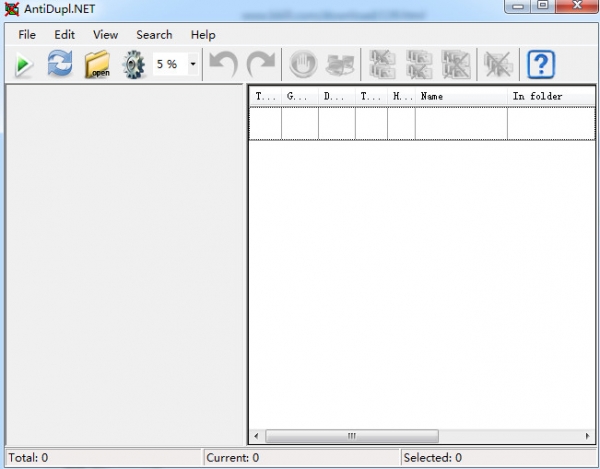
Task: Click the third delete-both-pictures icon in that group
Action: [455, 64]
